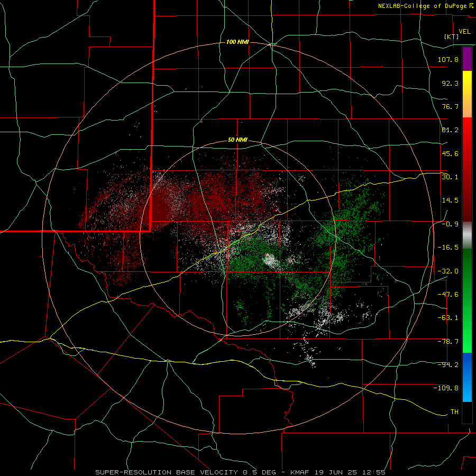The height and width of the screenshot is (476, 476).
Task: Click the VEL legend title
Action: (x=465, y=32)
